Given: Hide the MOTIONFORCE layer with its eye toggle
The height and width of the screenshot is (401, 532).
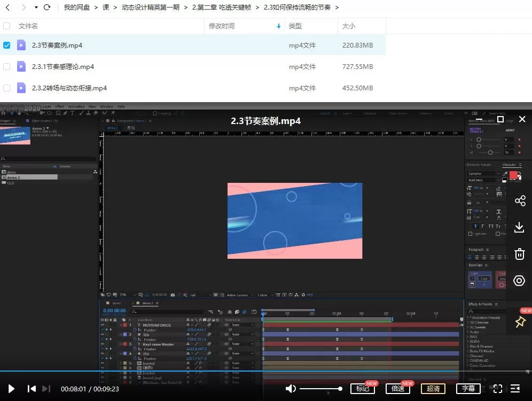Looking at the screenshot, I should coord(102,325).
